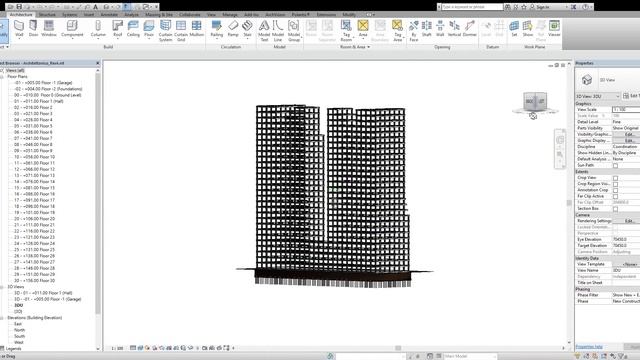The width and height of the screenshot is (640, 360).
Task: Switch to the Collaborate ribbon tab
Action: [189, 15]
